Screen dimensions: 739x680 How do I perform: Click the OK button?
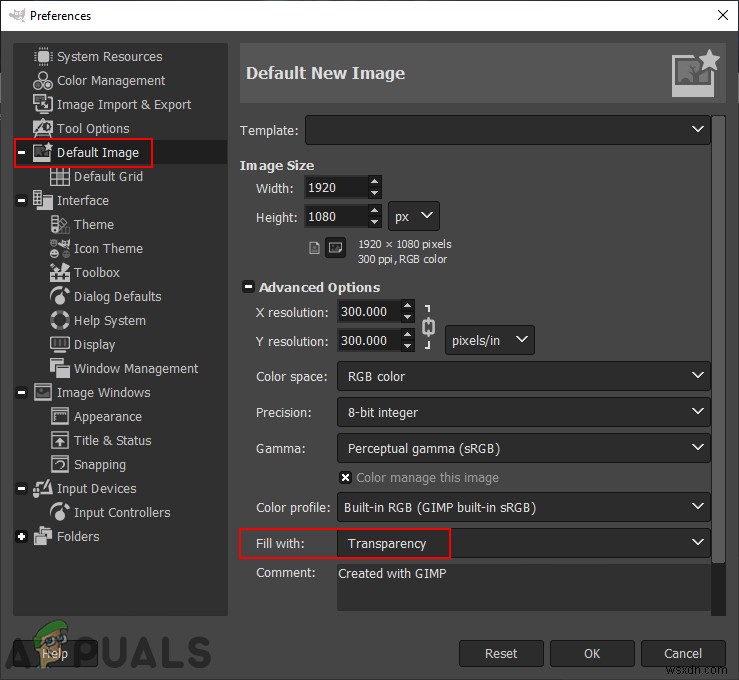[592, 653]
